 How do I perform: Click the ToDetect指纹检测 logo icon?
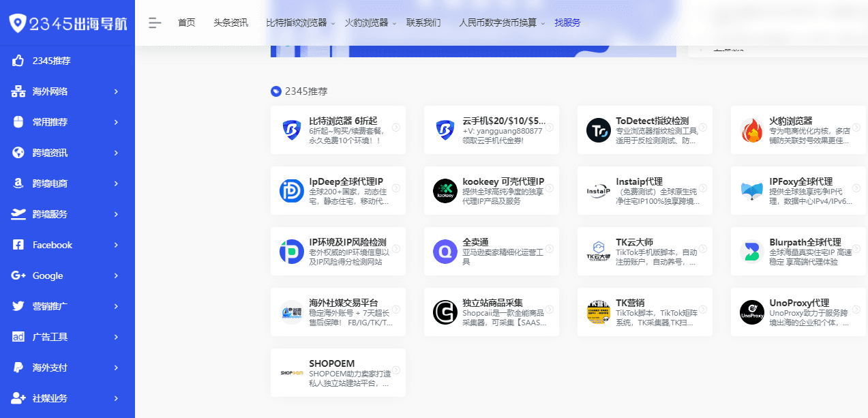click(x=598, y=130)
